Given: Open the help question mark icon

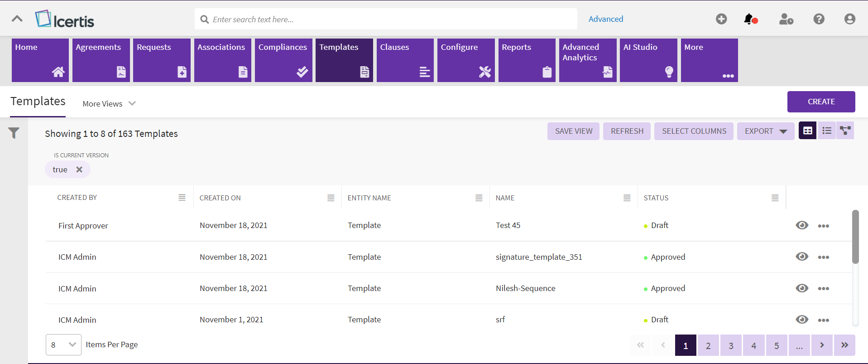Looking at the screenshot, I should 819,19.
